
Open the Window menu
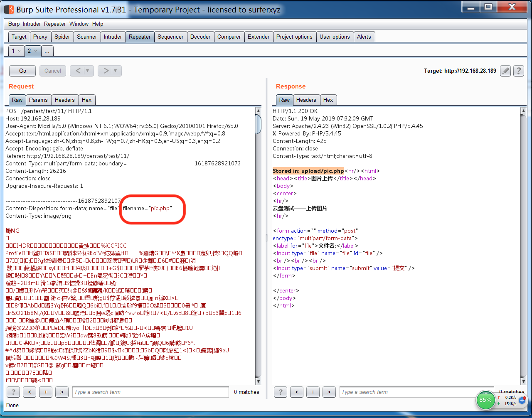79,24
